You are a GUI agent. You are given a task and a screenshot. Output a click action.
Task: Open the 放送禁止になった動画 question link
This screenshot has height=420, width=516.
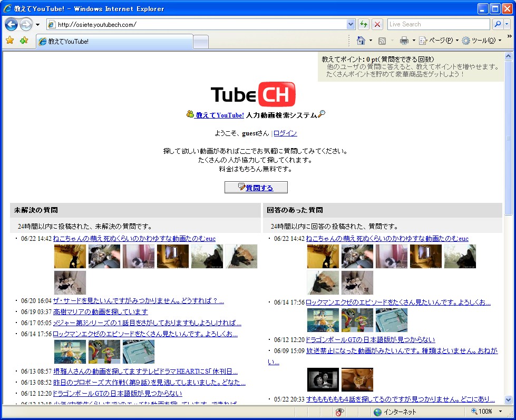pyautogui.click(x=402, y=351)
